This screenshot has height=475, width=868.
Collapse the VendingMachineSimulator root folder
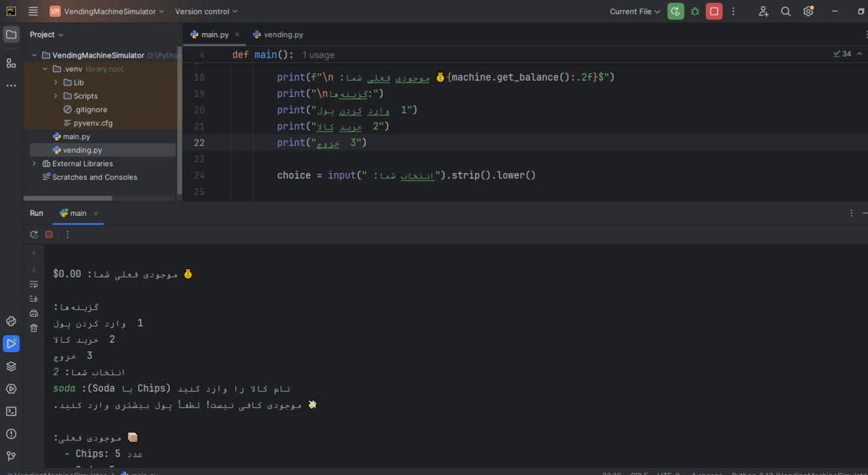[34, 55]
